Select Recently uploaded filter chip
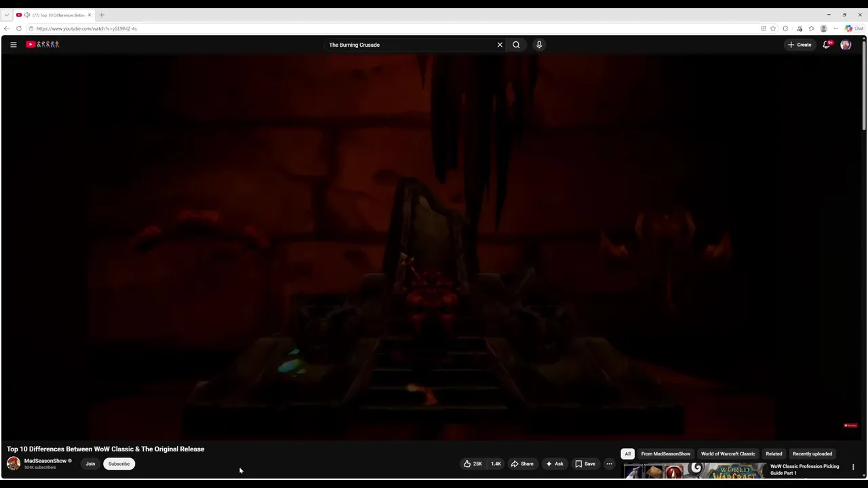This screenshot has height=488, width=868. pos(812,454)
